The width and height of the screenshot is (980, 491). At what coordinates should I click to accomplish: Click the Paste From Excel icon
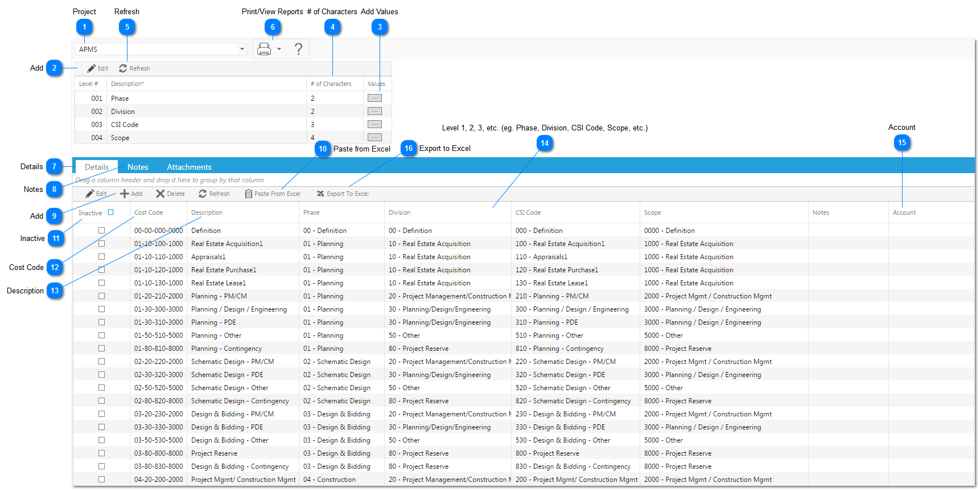[x=248, y=194]
